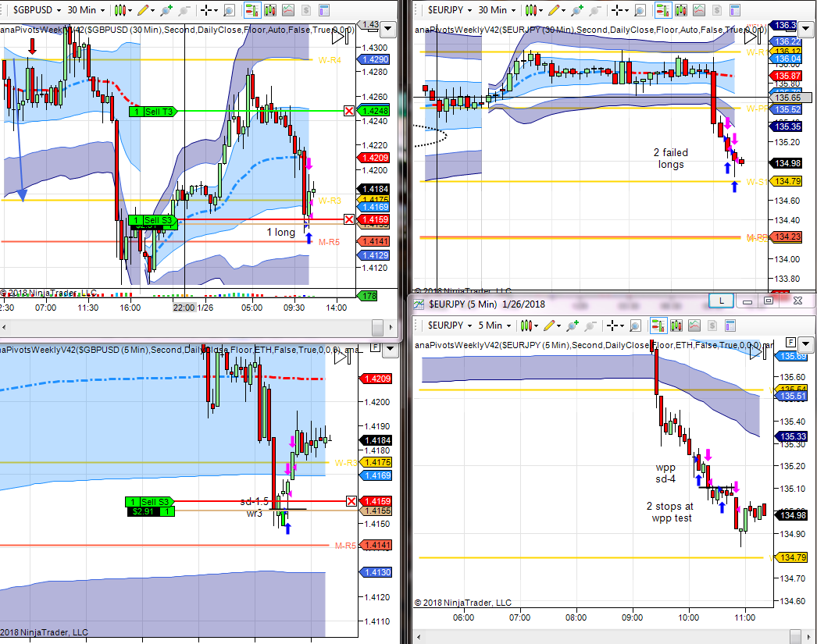Expand panel arrow menu on GBPUSD 30 Min chart
Image resolution: width=817 pixels, height=644 pixels.
coord(387,30)
